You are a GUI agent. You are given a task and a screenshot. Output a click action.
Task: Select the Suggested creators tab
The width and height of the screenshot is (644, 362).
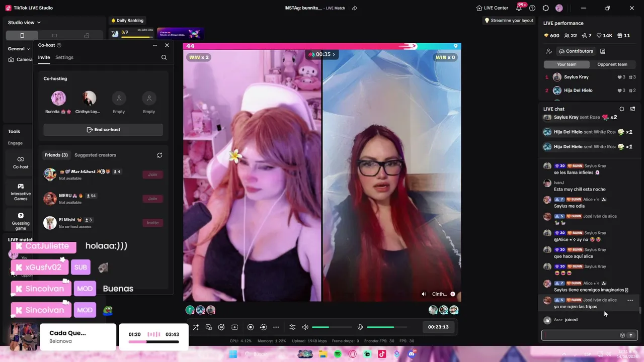point(95,155)
